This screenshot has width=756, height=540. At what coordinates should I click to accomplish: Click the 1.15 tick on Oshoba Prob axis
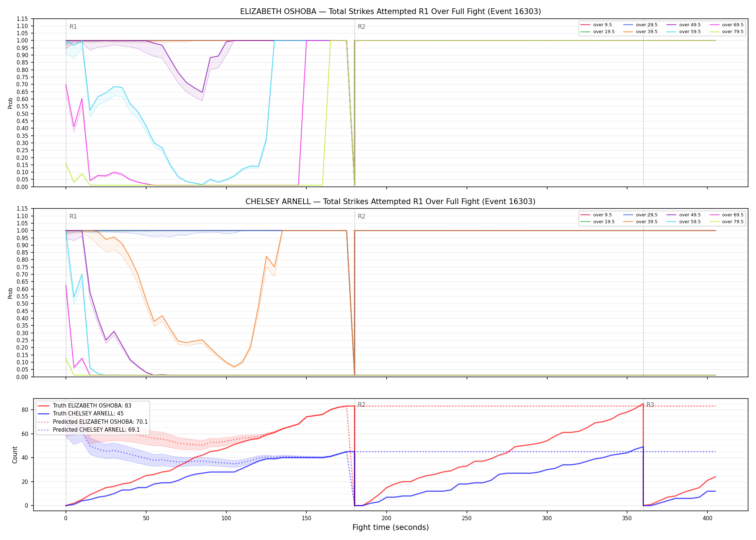pos(22,19)
